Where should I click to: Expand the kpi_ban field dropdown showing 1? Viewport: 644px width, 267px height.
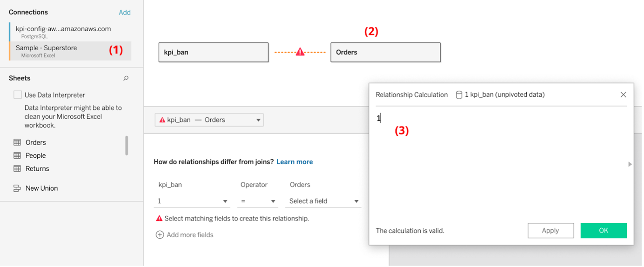[x=192, y=201]
